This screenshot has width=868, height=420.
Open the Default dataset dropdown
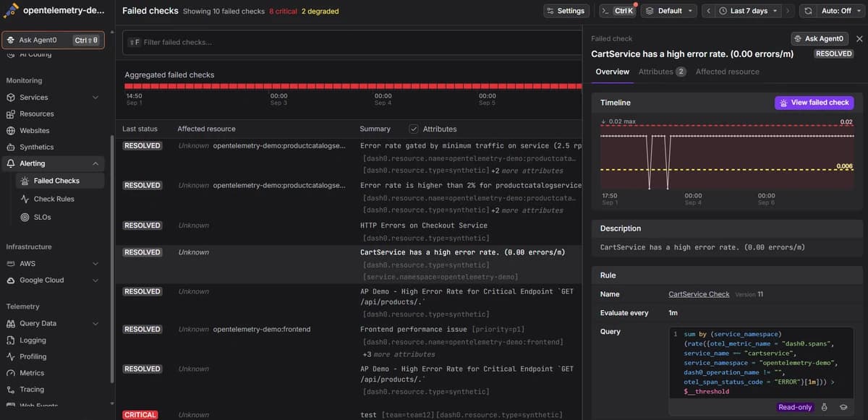tap(669, 11)
